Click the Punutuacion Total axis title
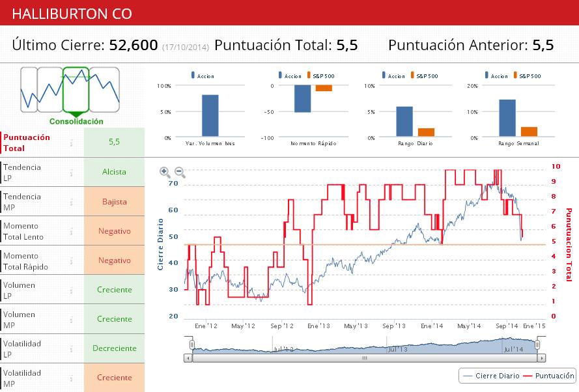 click(569, 244)
